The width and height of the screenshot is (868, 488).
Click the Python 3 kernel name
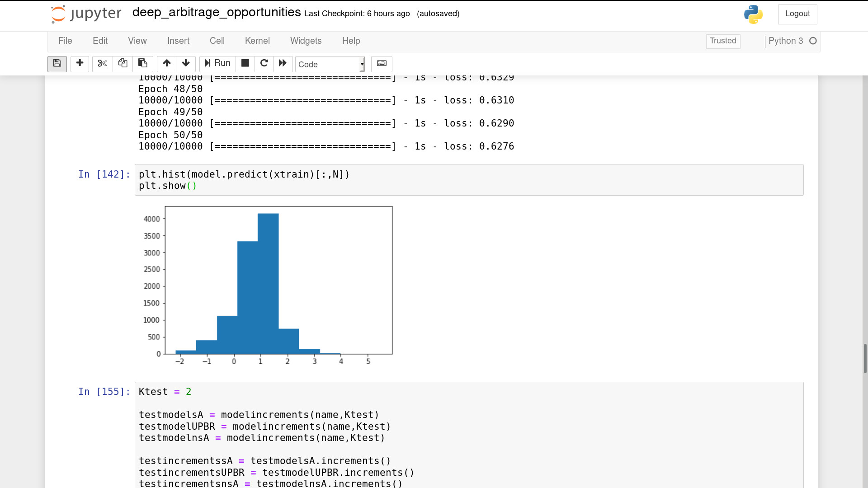click(x=786, y=41)
